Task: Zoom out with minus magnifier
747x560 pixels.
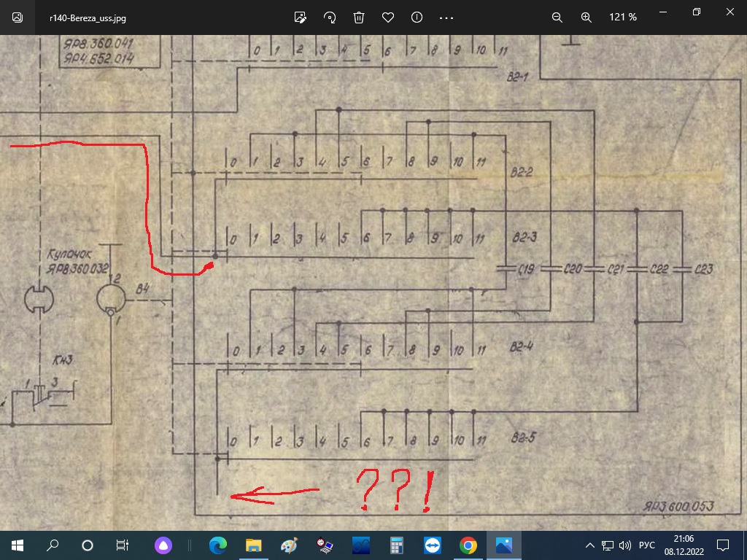Action: pos(557,17)
